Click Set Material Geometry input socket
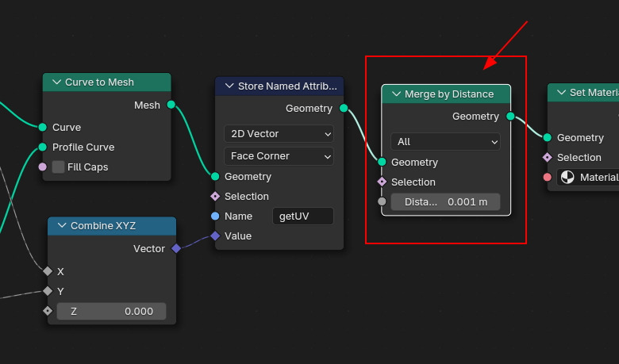 pyautogui.click(x=547, y=137)
